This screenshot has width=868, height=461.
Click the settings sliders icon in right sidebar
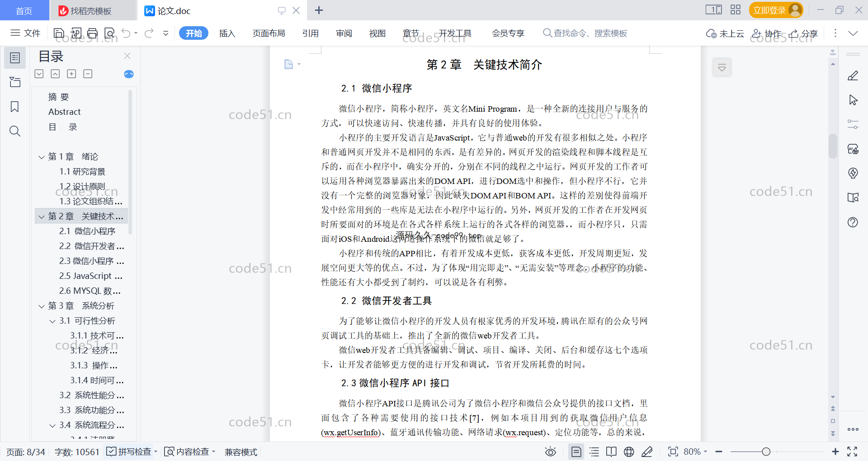coord(853,124)
